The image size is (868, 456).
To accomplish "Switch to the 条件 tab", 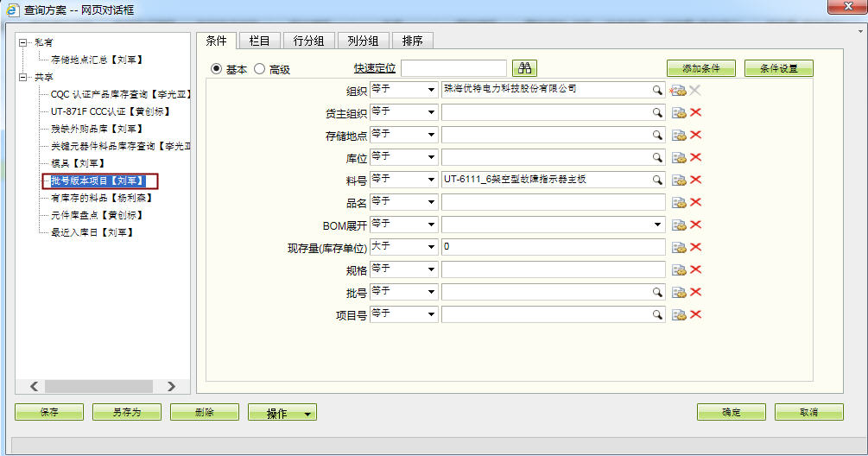I will 217,41.
